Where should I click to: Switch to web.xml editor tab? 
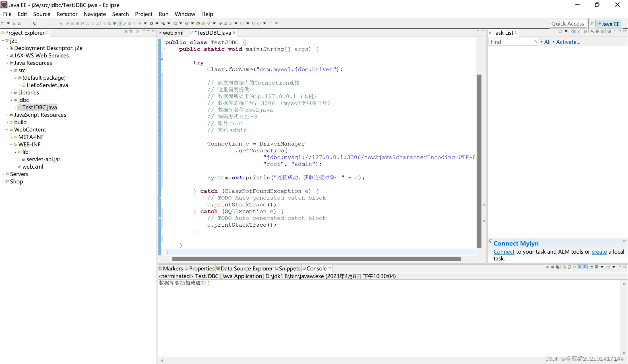click(x=173, y=33)
